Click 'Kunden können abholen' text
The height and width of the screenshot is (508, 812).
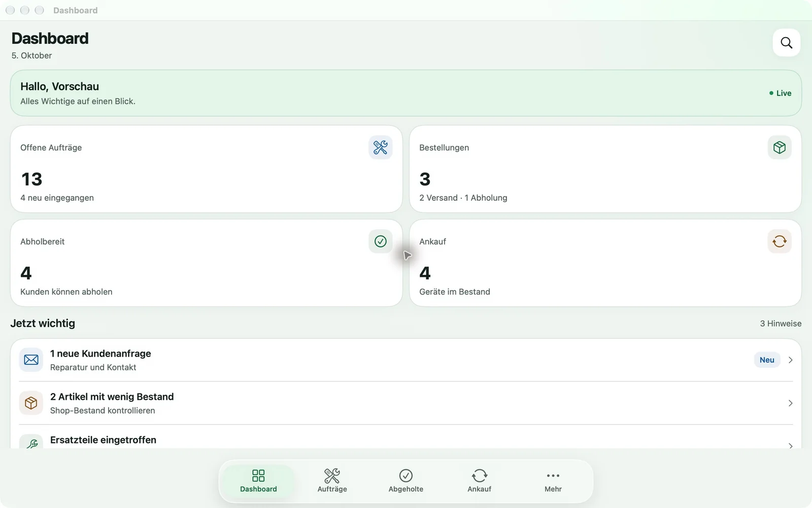pos(66,292)
